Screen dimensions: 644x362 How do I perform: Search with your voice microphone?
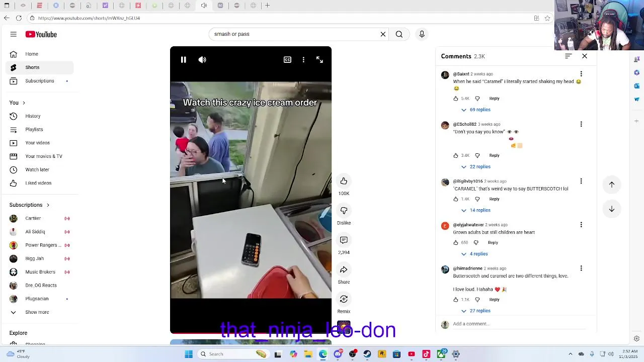[x=422, y=34]
